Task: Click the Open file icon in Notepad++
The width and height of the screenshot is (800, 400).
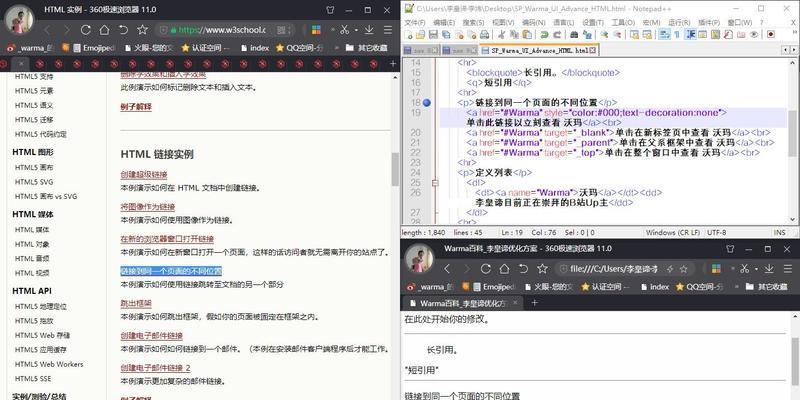Action: 420,35
